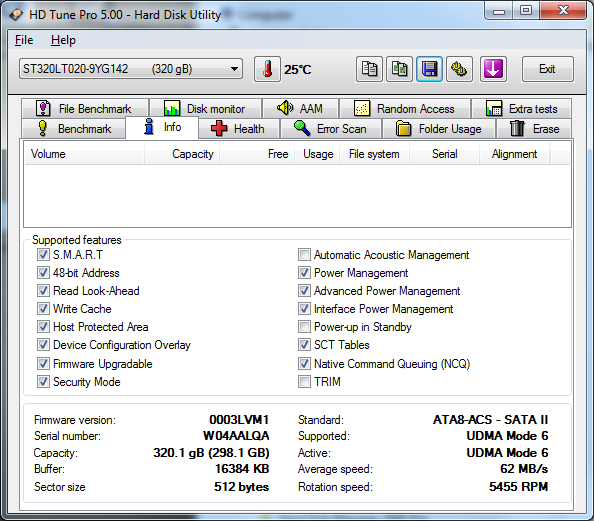The width and height of the screenshot is (594, 521).
Task: Switch to the Random Access tab
Action: [405, 109]
